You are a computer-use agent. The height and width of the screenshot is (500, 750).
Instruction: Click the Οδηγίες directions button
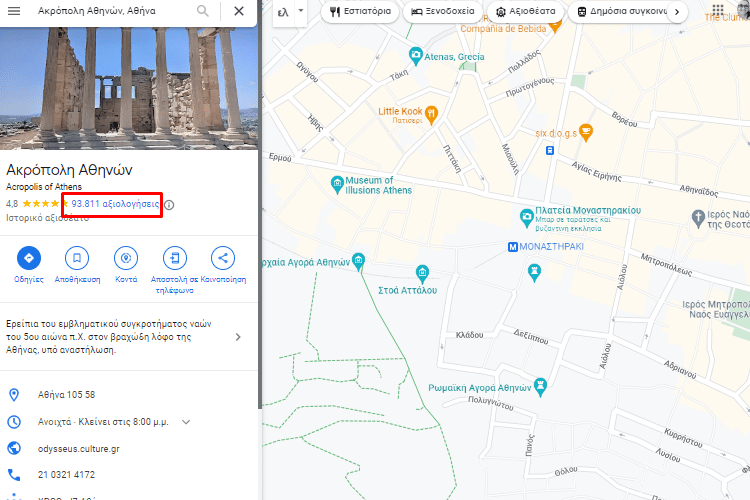pos(29,258)
